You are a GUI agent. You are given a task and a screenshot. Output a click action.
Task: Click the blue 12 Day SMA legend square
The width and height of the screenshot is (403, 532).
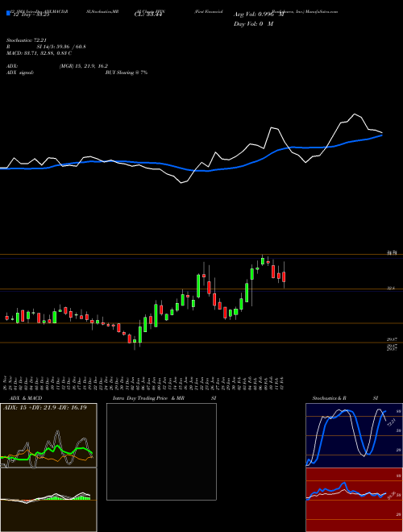pos(8,13)
